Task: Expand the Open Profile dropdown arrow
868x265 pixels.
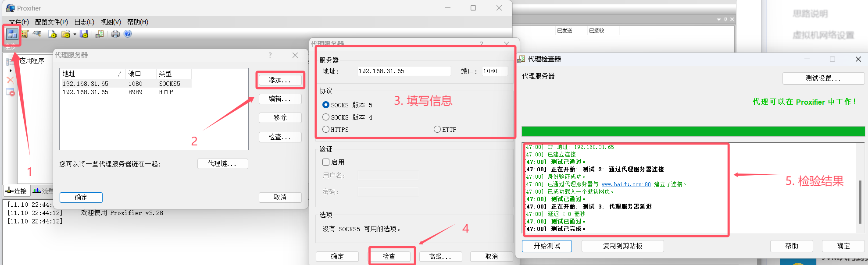Action: pyautogui.click(x=75, y=35)
